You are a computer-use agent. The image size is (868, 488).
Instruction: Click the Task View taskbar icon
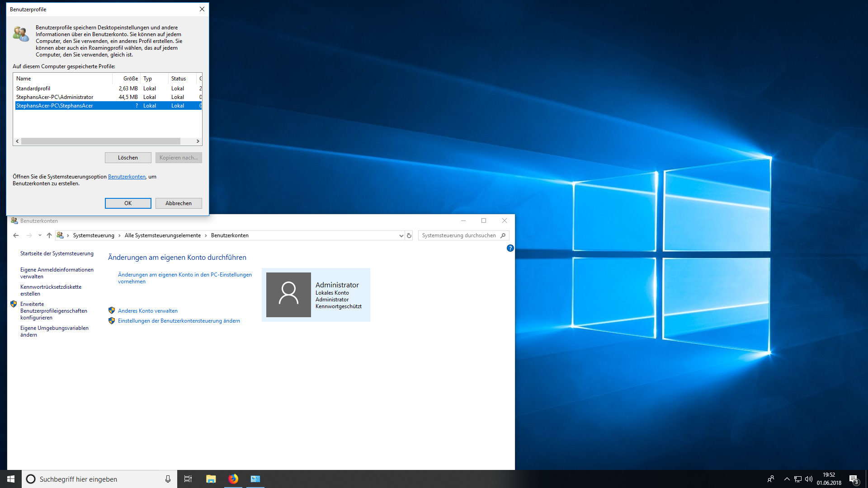point(188,479)
